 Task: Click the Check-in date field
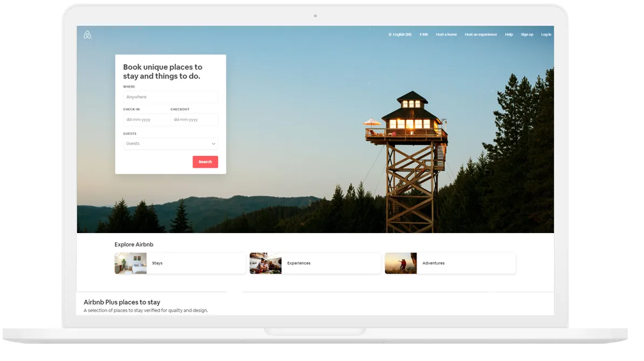click(x=146, y=120)
